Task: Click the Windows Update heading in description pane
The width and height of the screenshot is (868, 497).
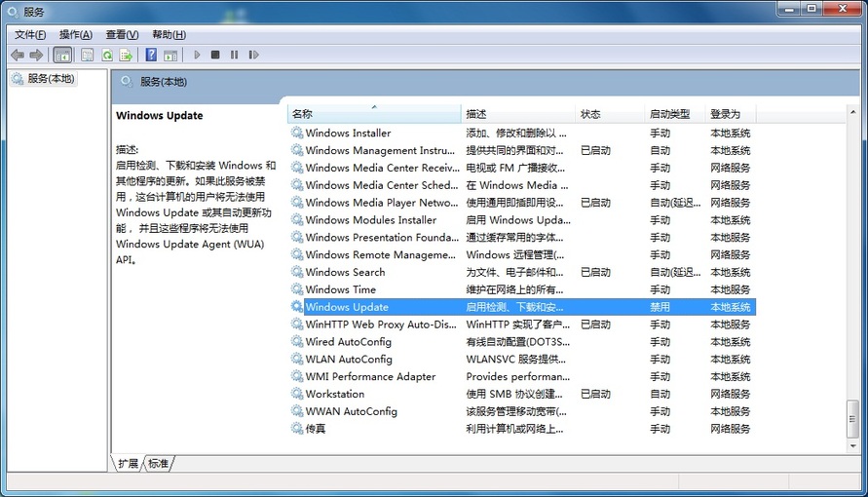Action: pyautogui.click(x=160, y=116)
